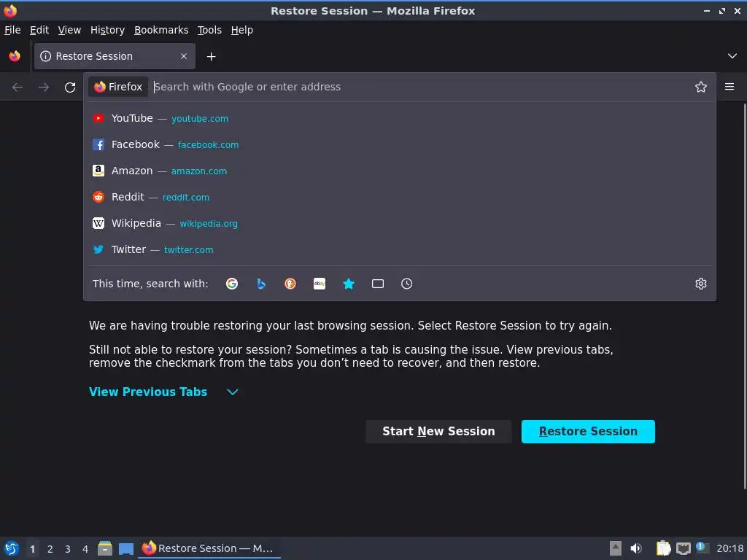Search in Bookmarks with the star icon
This screenshot has height=560, width=747.
point(349,284)
